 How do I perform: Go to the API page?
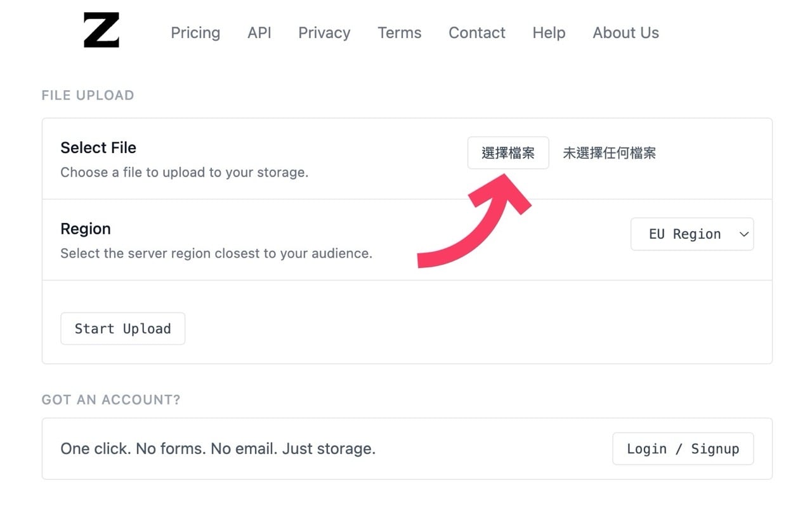[259, 33]
